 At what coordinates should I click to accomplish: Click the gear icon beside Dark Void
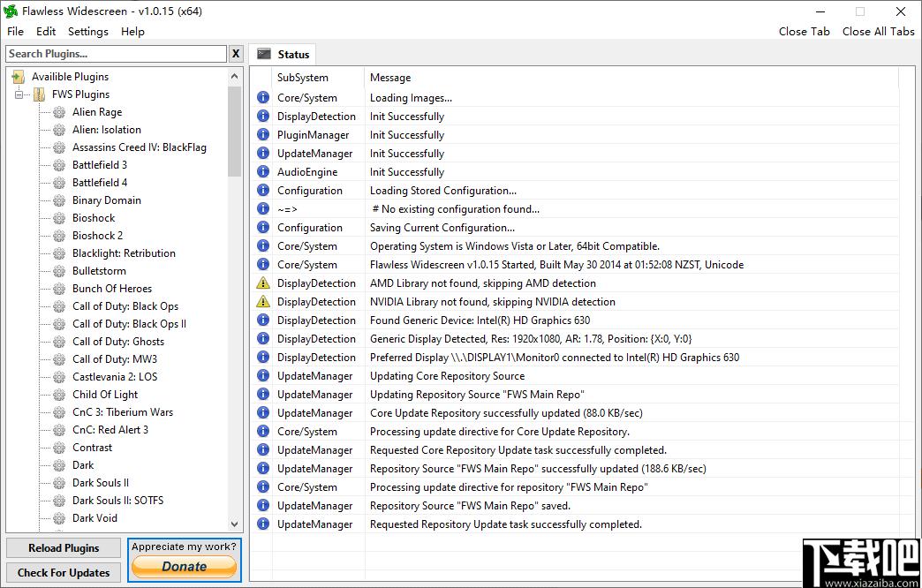pyautogui.click(x=59, y=518)
